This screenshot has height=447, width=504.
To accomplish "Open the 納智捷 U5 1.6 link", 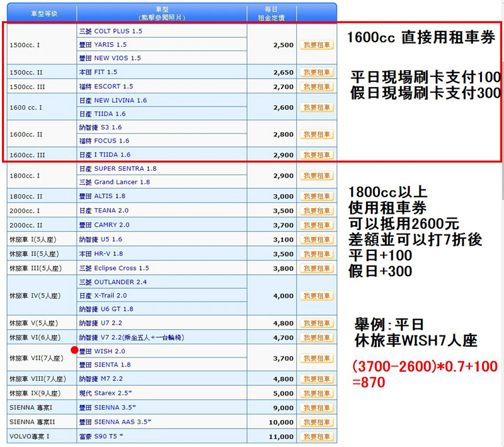I will pos(101,239).
